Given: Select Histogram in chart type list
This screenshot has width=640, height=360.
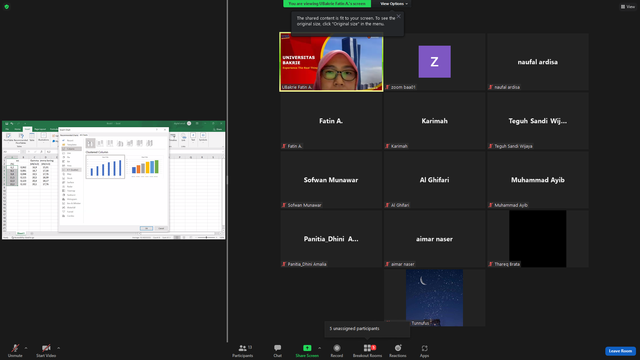Looking at the screenshot, I should tap(71, 199).
